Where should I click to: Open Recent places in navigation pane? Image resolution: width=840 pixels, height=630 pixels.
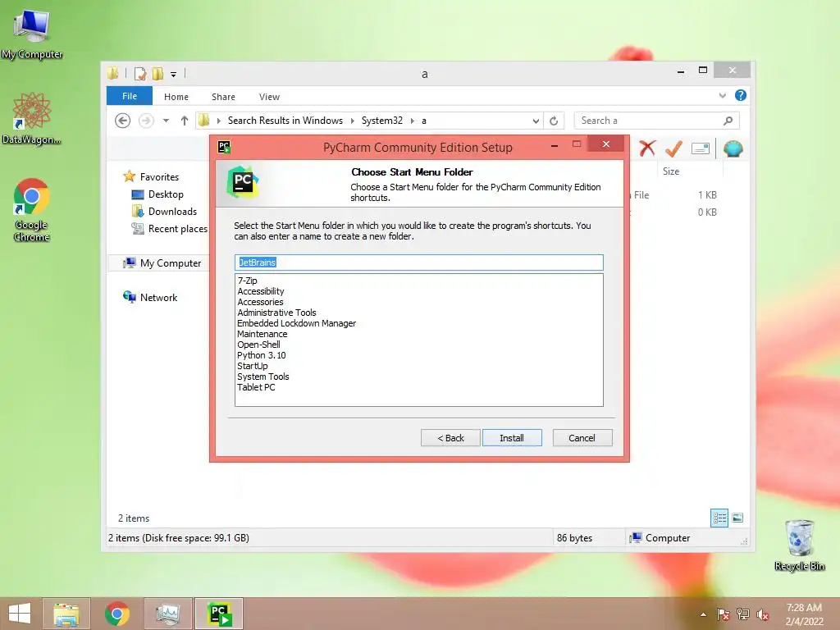click(177, 229)
